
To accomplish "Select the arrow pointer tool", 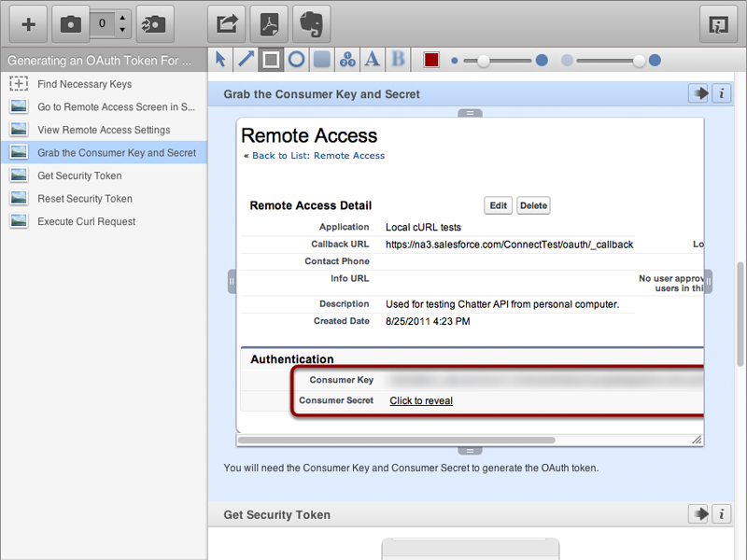I will pos(220,60).
